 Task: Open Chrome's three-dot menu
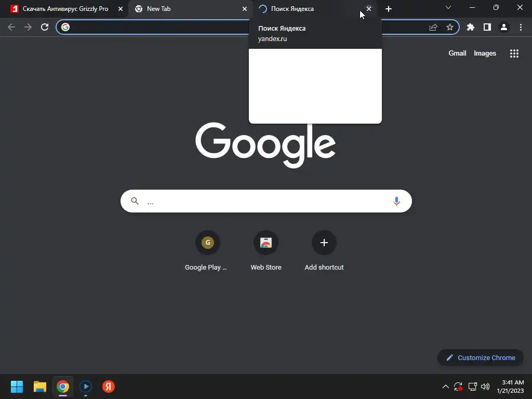(x=521, y=27)
